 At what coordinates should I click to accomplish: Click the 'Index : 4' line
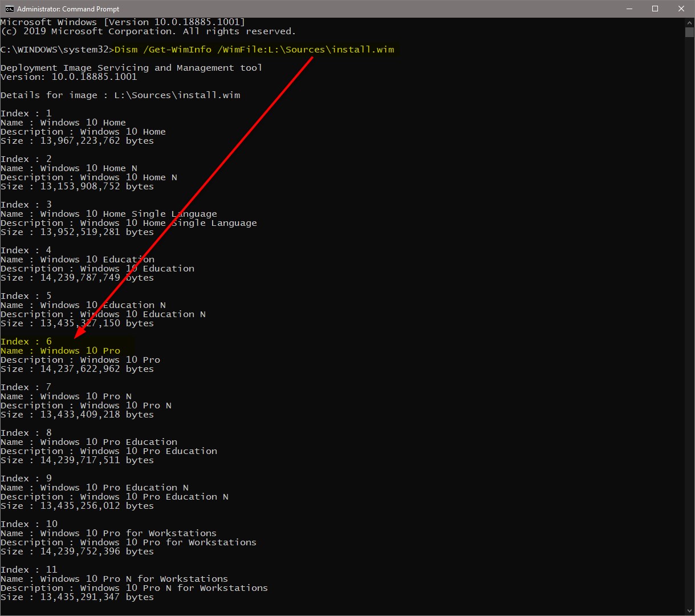pos(26,250)
